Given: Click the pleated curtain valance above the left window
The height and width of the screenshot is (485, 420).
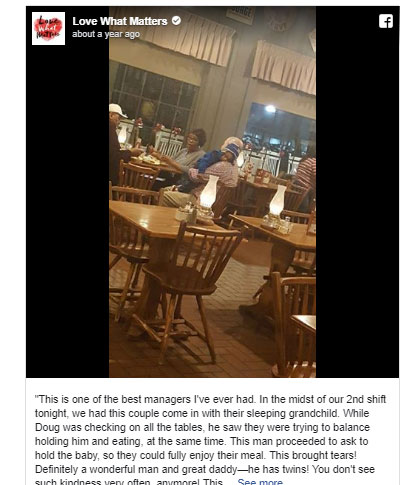Looking at the screenshot, I should (187, 33).
